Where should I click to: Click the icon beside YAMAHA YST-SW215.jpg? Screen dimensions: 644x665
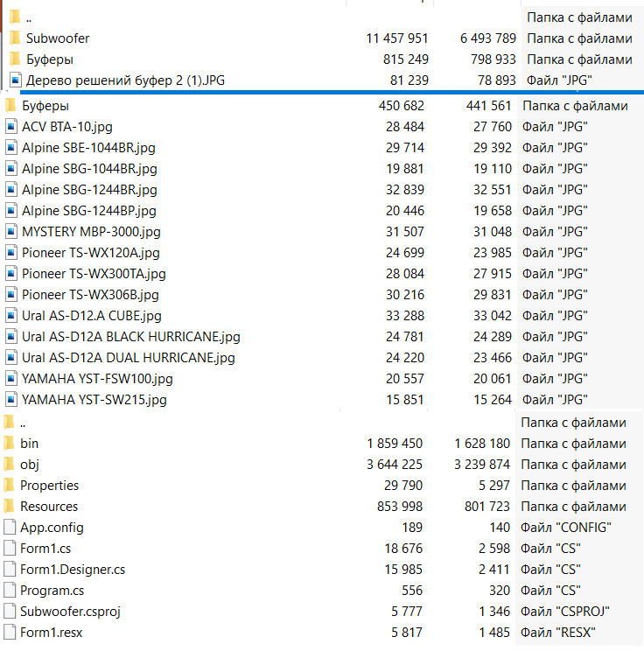10,400
